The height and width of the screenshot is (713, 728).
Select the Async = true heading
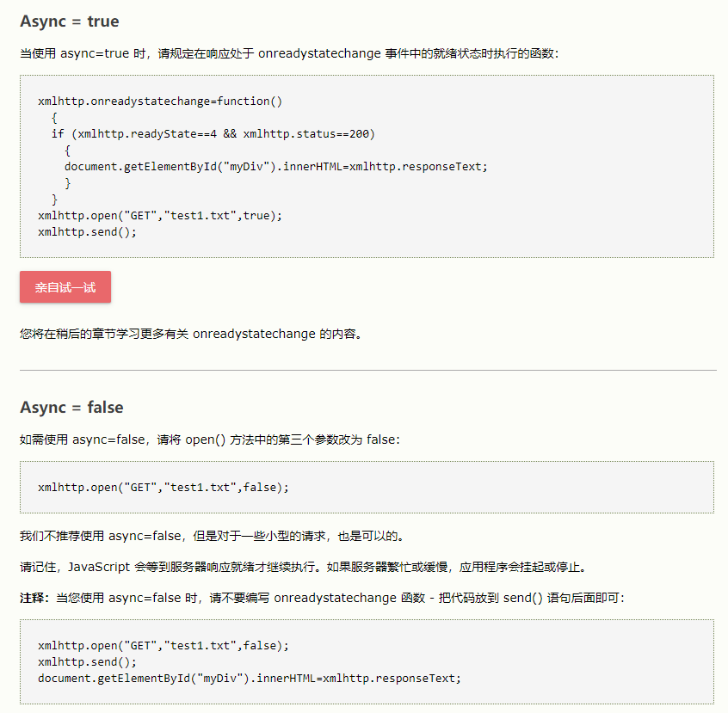(x=69, y=21)
